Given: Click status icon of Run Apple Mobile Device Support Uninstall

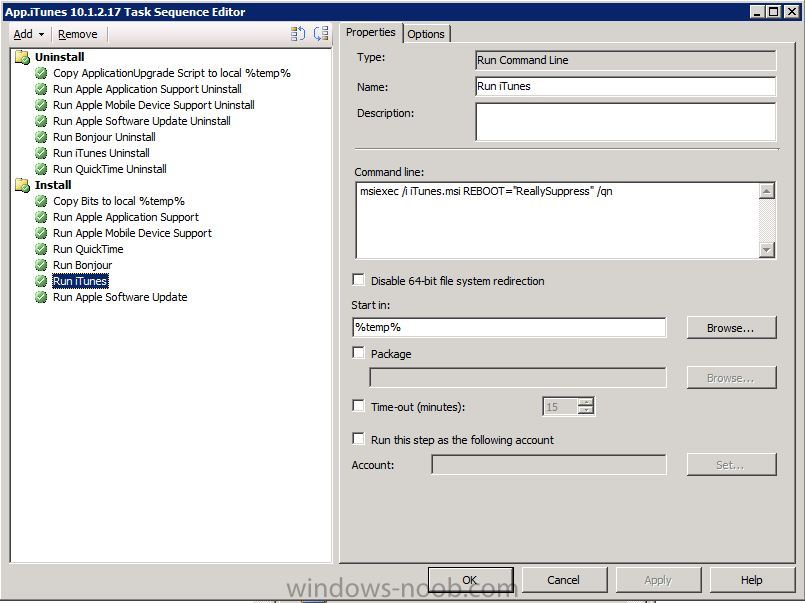Looking at the screenshot, I should point(41,105).
